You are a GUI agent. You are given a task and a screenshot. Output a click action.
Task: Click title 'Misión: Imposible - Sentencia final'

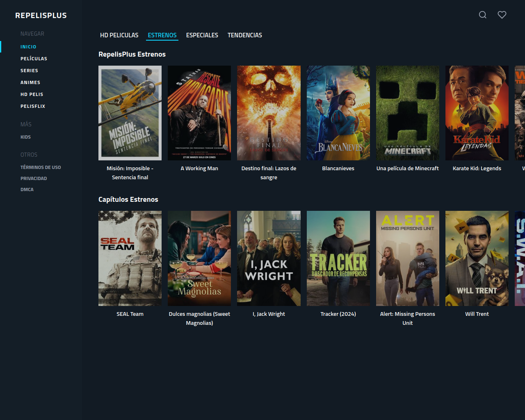coord(130,173)
